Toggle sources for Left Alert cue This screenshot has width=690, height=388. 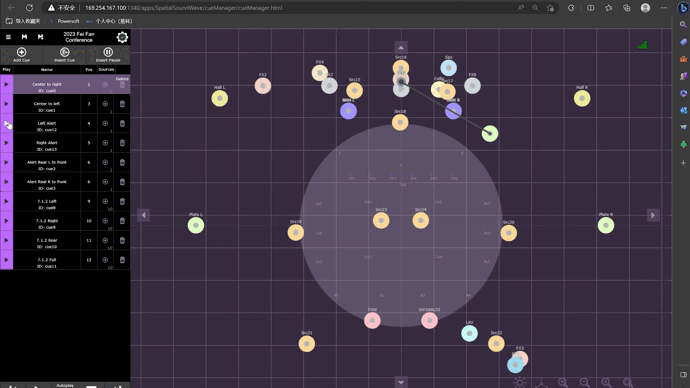pyautogui.click(x=105, y=124)
